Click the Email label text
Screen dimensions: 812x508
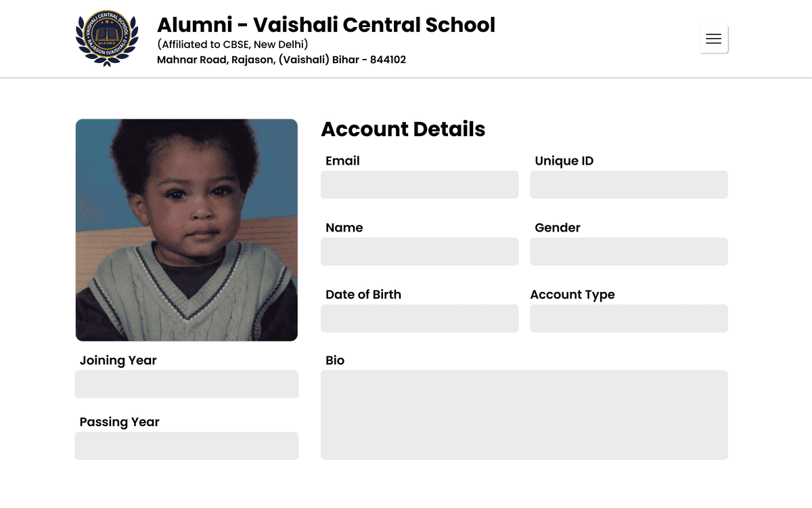[x=342, y=161]
